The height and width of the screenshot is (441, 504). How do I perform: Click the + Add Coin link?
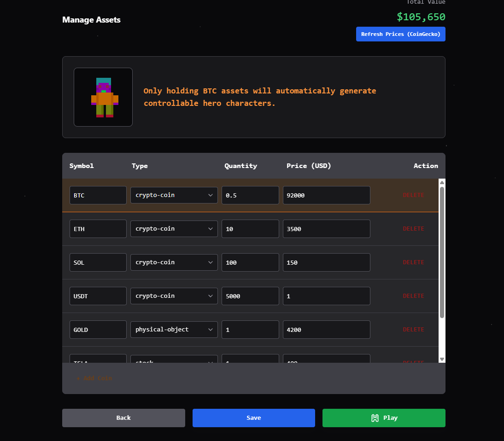click(x=94, y=377)
